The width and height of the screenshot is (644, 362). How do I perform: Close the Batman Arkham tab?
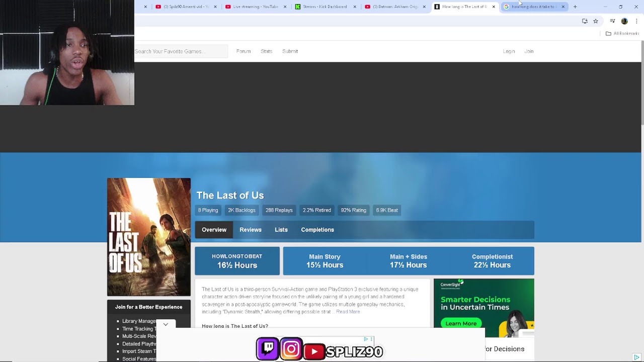(x=424, y=7)
